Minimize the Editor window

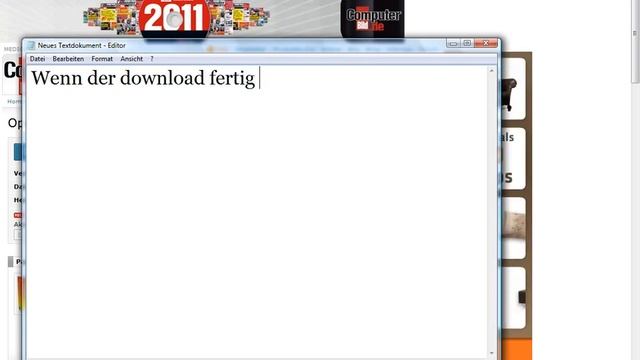pos(453,43)
